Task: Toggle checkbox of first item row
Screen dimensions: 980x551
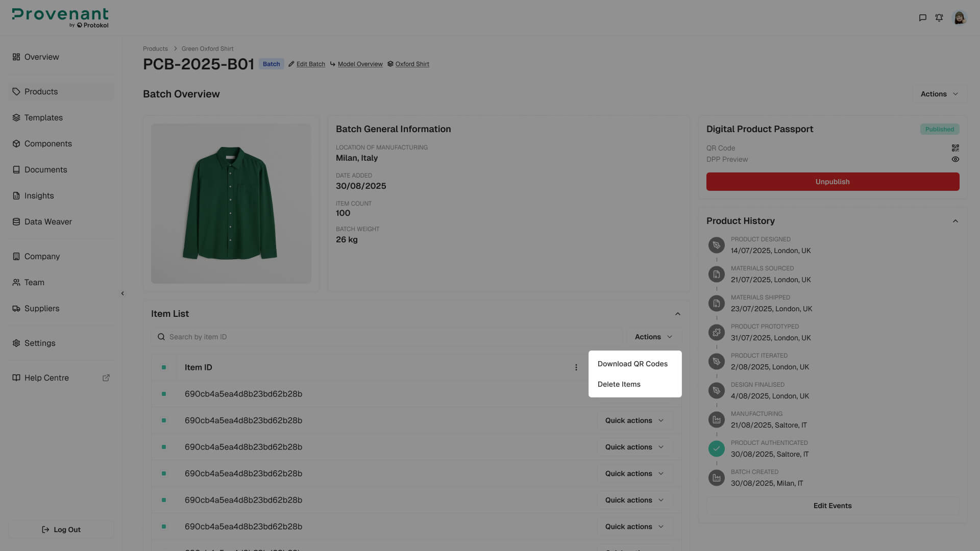Action: coord(164,394)
